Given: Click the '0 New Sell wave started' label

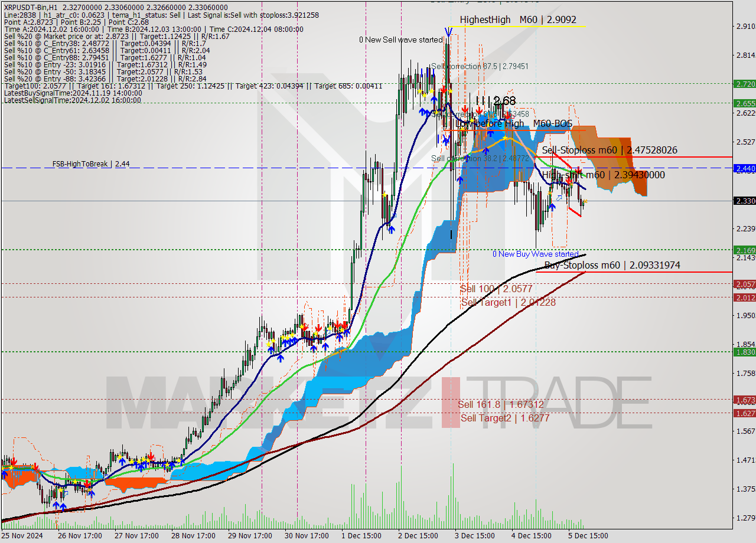Looking at the screenshot, I should [401, 40].
